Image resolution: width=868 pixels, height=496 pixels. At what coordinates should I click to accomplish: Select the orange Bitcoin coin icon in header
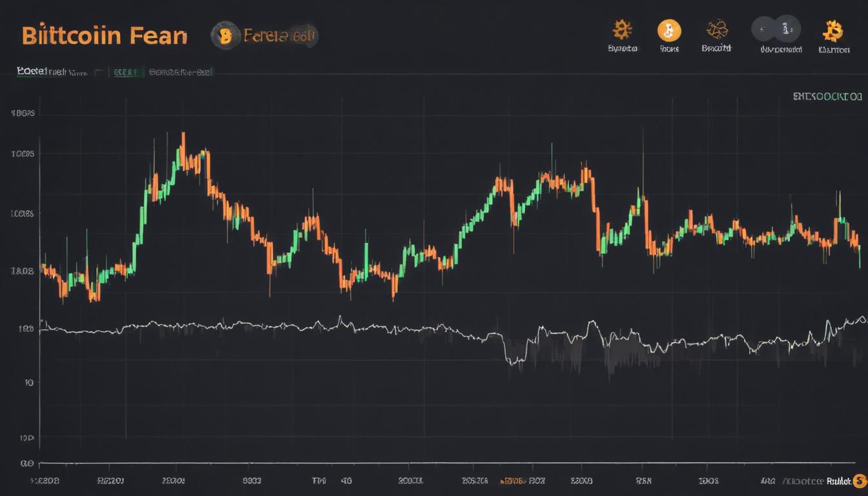click(669, 29)
